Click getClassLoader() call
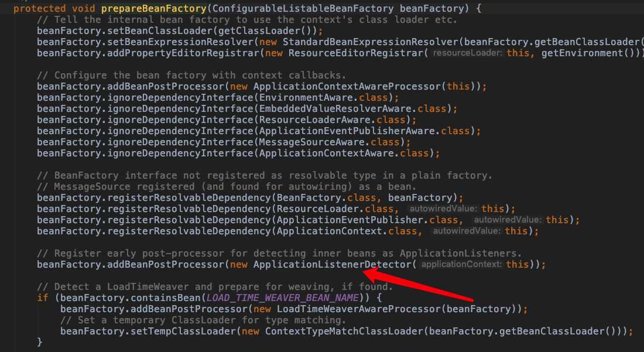Image resolution: width=644 pixels, height=352 pixels. (x=265, y=30)
